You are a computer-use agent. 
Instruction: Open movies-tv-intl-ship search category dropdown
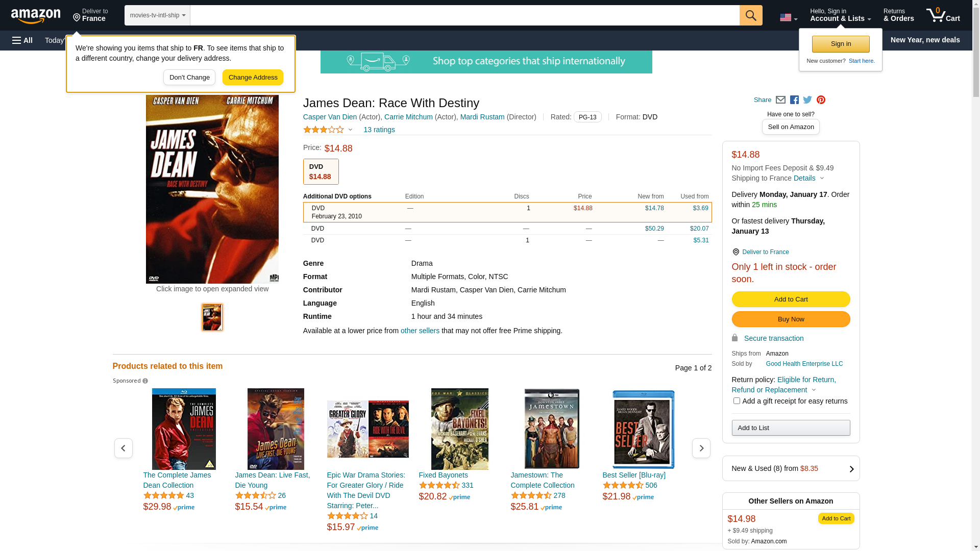[x=157, y=15]
